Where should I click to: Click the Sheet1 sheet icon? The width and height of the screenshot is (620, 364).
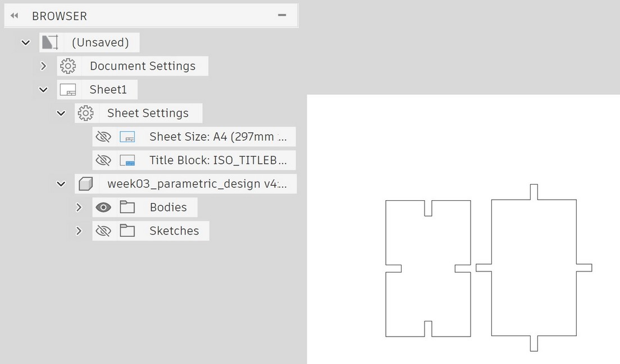68,90
